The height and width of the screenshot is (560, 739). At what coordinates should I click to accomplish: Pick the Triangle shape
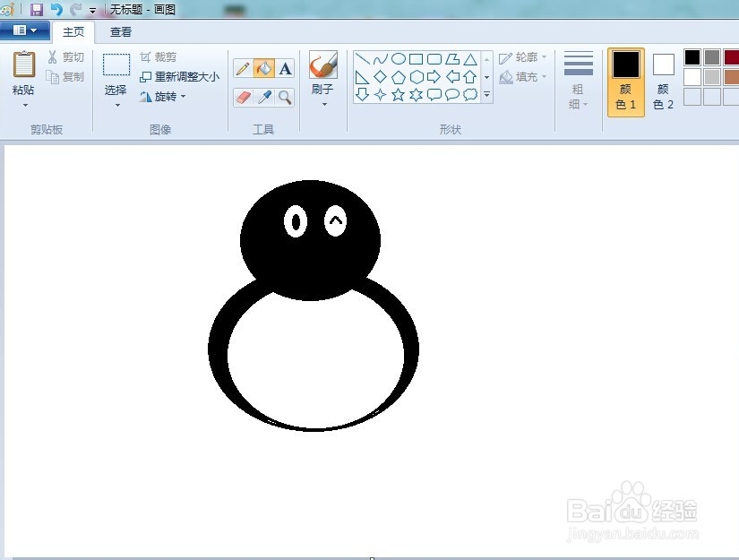[x=470, y=59]
